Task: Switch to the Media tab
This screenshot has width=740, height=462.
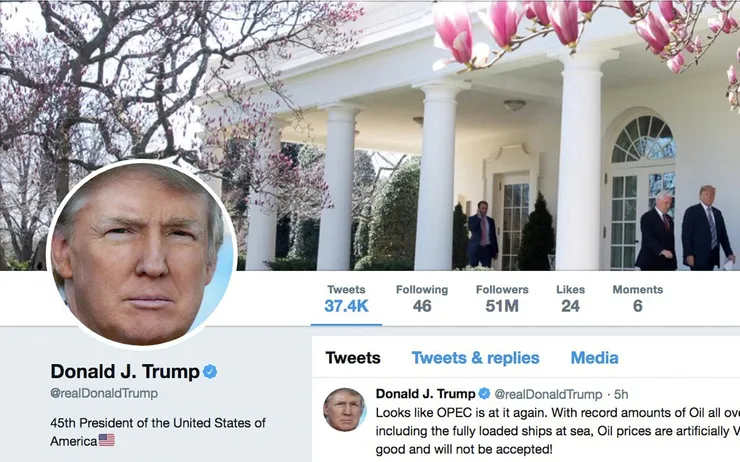Action: coord(594,358)
